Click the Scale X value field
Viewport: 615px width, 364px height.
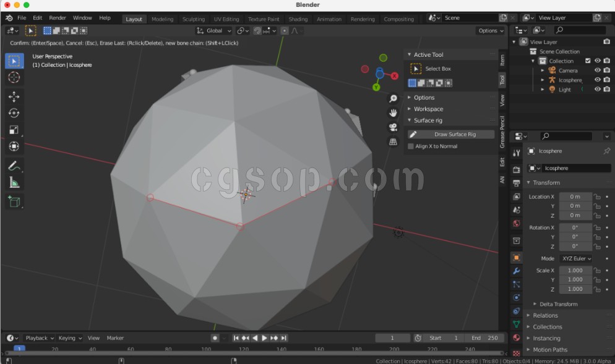pyautogui.click(x=575, y=270)
